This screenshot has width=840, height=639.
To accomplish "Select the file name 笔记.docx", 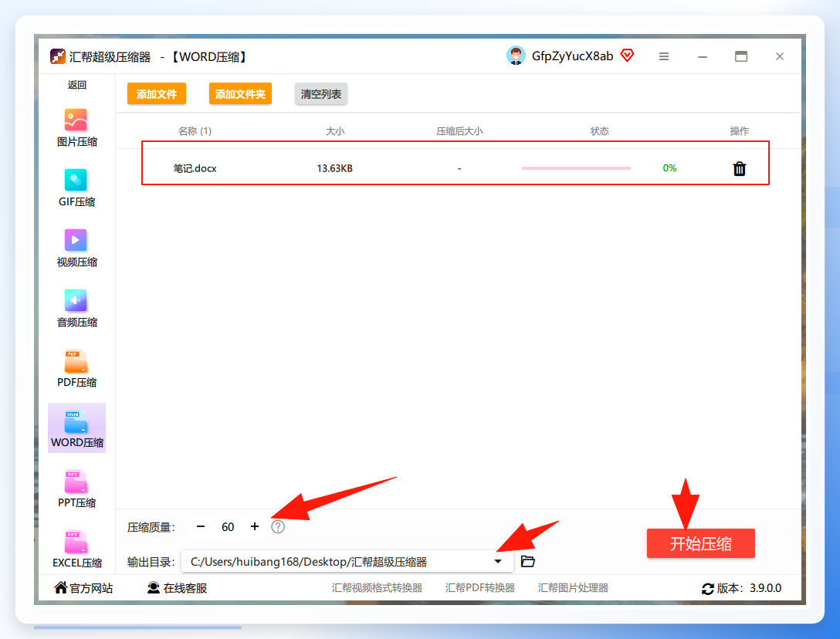I will 195,168.
